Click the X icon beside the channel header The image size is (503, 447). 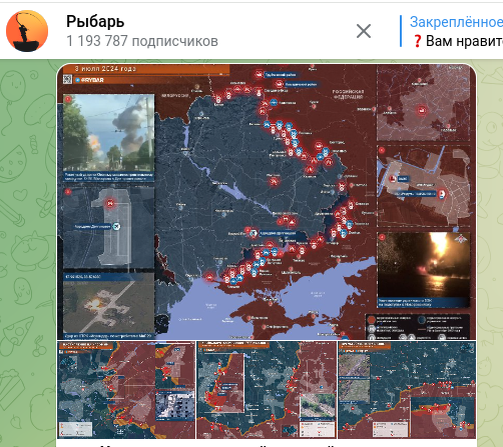[x=363, y=31]
